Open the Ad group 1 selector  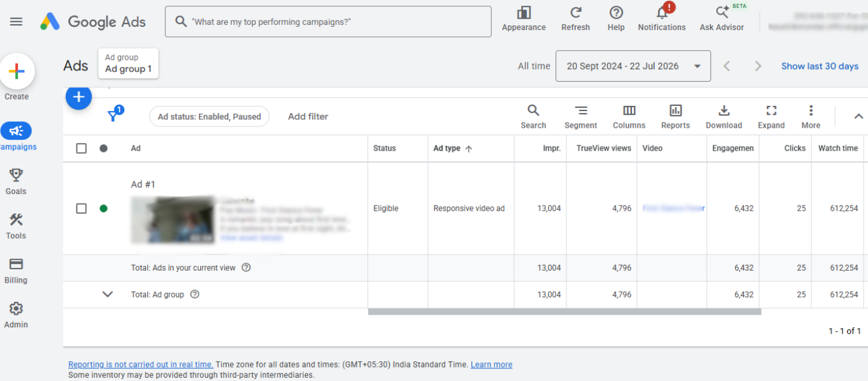(x=128, y=64)
